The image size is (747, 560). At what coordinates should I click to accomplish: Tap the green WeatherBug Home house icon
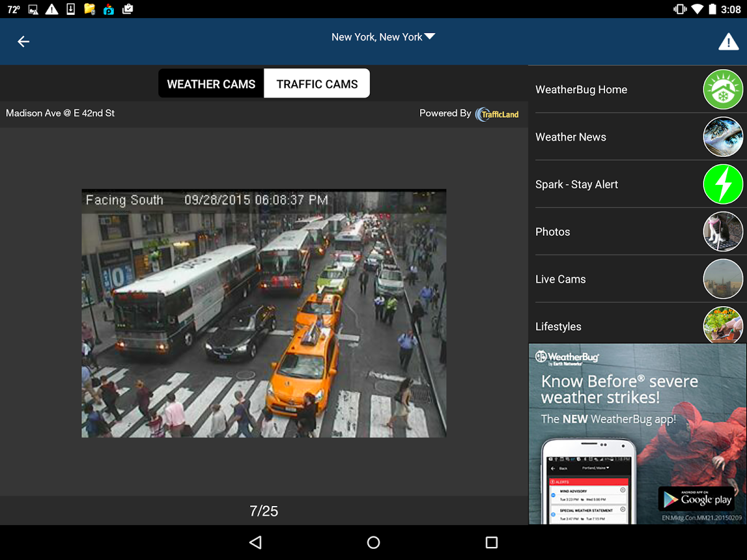click(x=723, y=90)
